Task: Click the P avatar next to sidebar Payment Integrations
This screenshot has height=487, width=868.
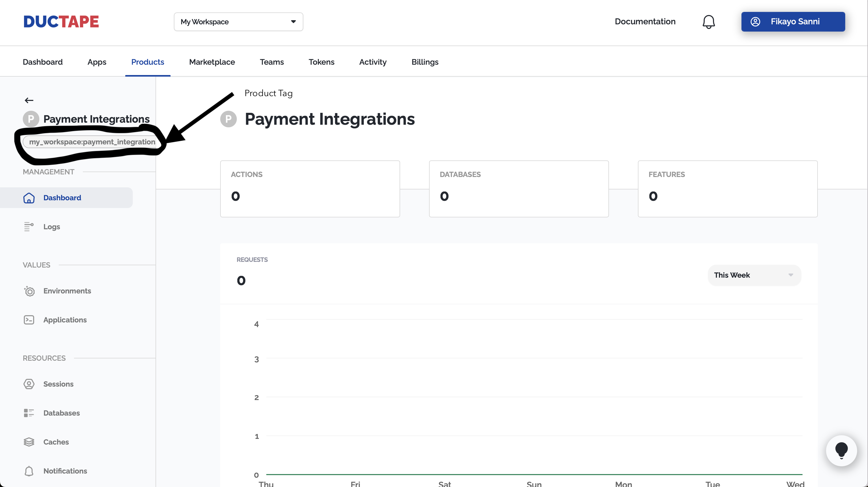Action: (x=31, y=119)
